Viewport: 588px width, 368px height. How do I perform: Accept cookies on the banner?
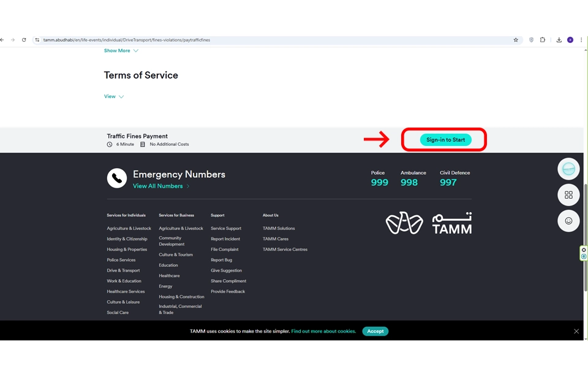tap(375, 331)
